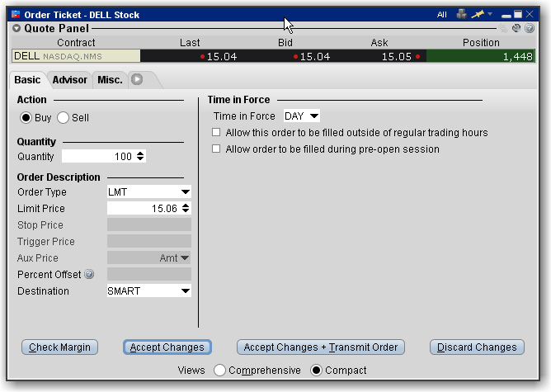The width and height of the screenshot is (551, 392).
Task: Click the Percent Offset info icon
Action: (88, 275)
